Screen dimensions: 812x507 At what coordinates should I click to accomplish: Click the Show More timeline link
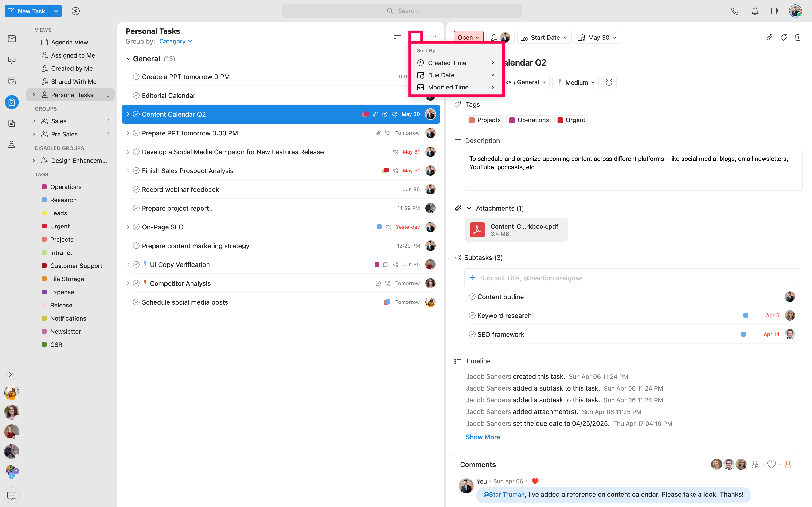click(x=483, y=437)
